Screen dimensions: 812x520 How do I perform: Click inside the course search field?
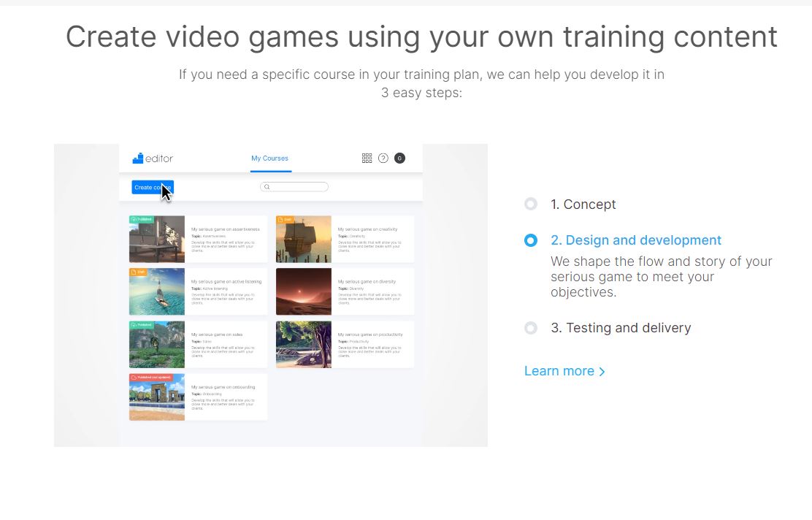tap(296, 186)
